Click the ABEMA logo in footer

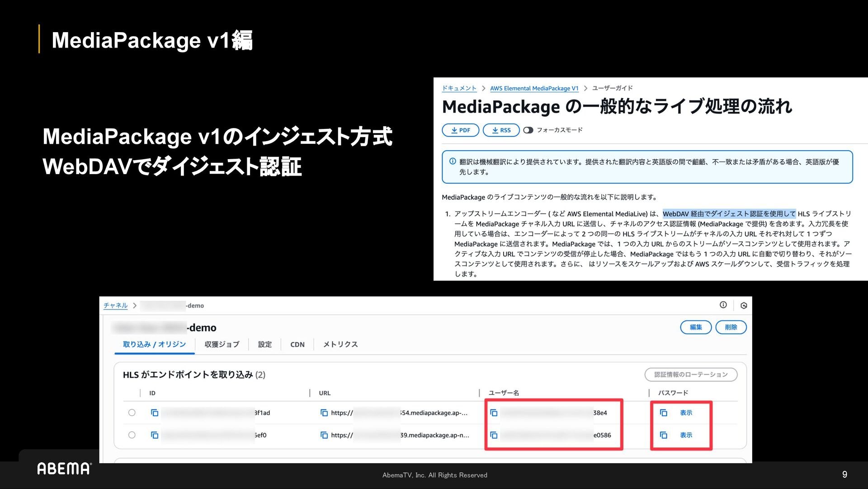click(64, 469)
